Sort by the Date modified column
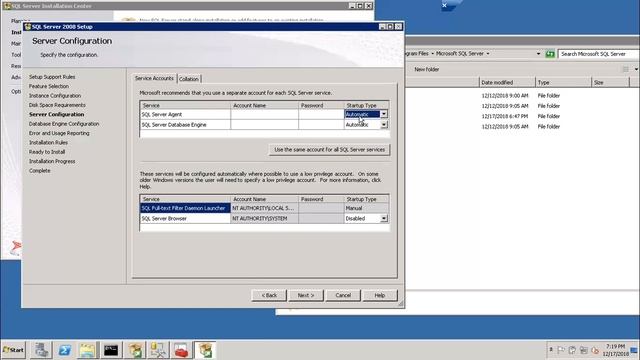640x360 pixels. point(507,82)
